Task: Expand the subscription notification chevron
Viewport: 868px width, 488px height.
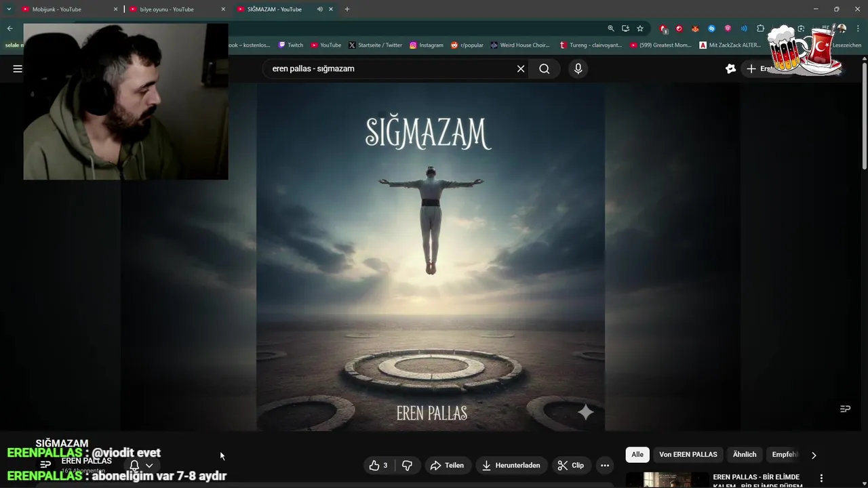Action: coord(149,465)
